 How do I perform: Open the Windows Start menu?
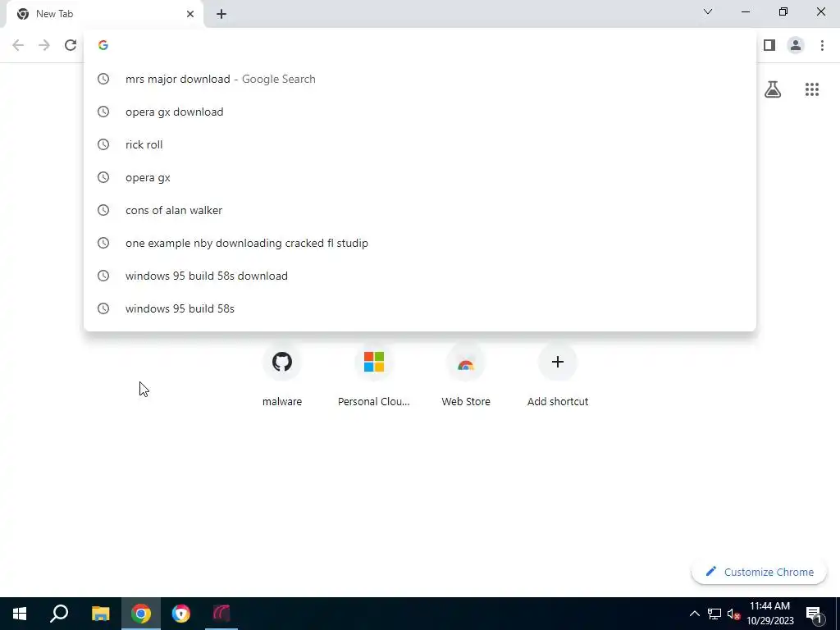click(20, 614)
